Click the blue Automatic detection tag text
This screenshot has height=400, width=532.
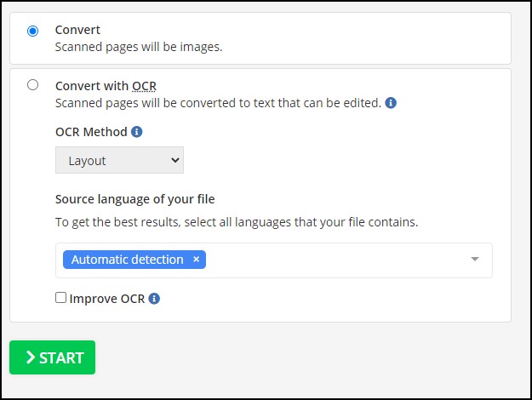tap(127, 260)
